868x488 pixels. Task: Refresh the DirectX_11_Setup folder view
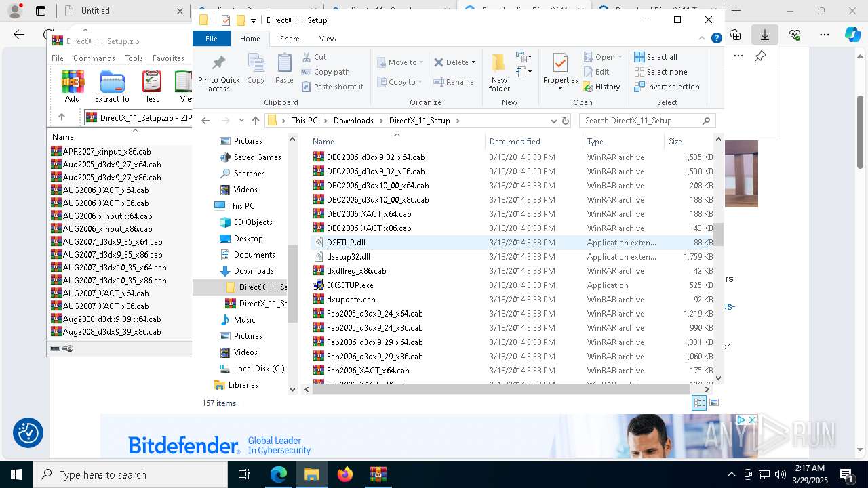click(566, 121)
